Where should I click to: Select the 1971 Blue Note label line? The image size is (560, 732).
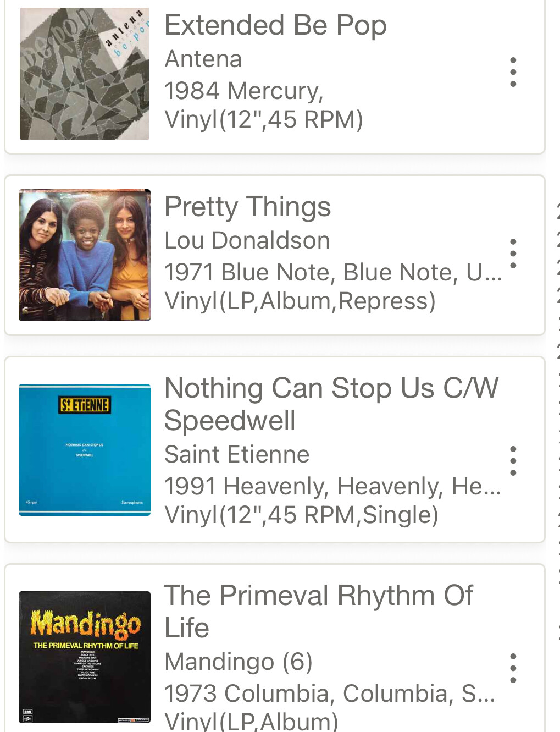tap(333, 272)
